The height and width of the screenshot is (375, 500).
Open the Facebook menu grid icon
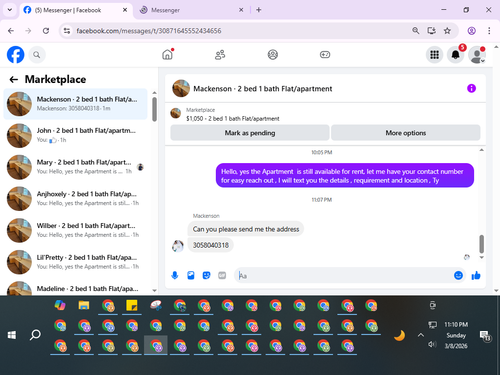[x=434, y=55]
